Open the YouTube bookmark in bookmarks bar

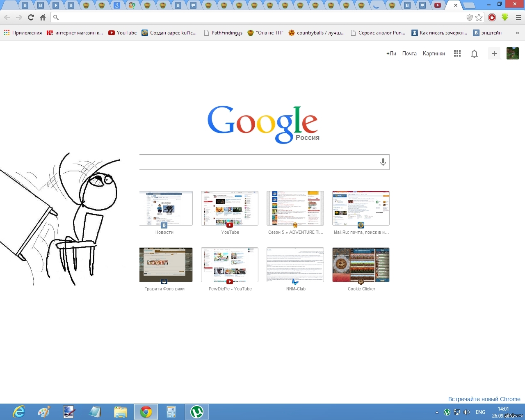122,33
